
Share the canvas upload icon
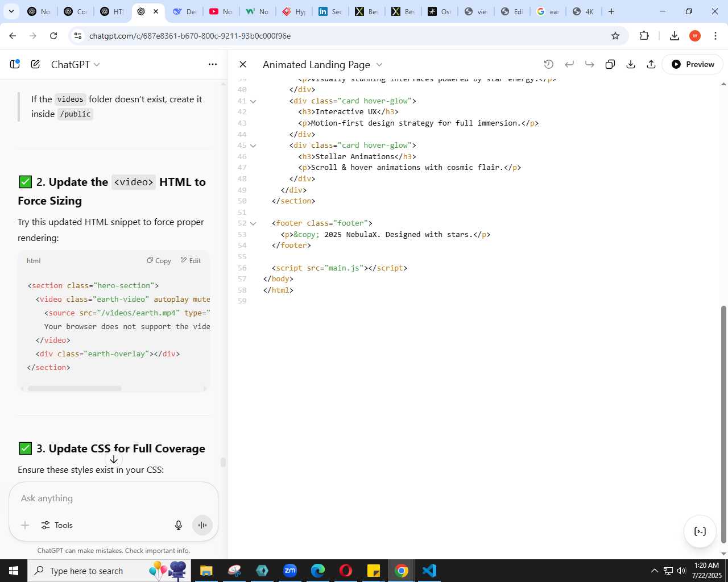coord(651,64)
